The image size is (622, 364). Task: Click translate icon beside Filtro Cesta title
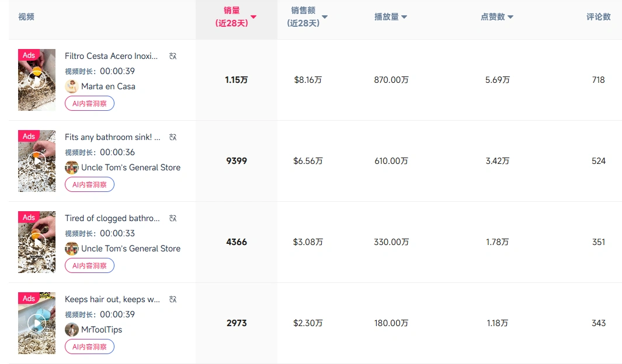click(172, 56)
